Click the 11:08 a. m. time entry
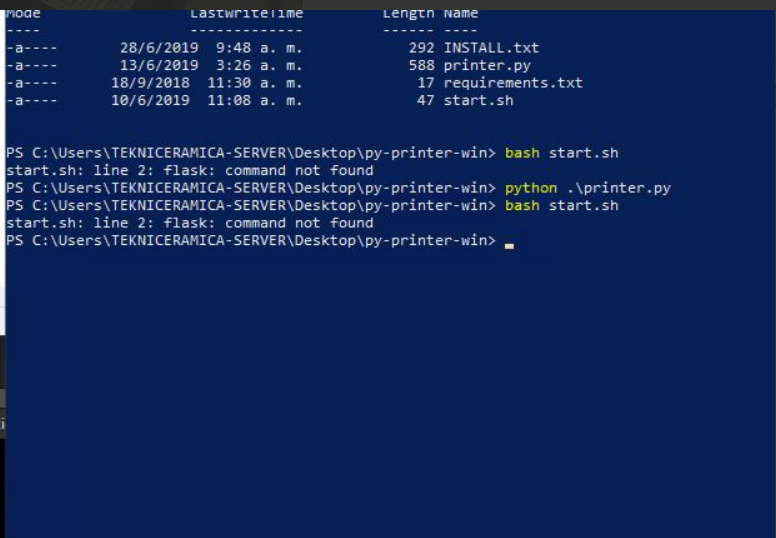The image size is (776, 538). tap(254, 100)
